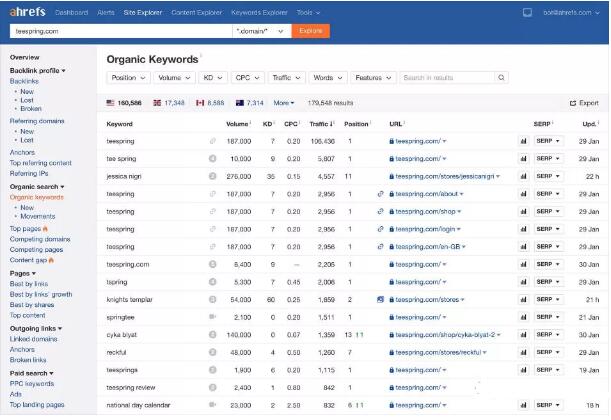Open the CPC filter dropdown
This screenshot has height=420, width=611.
(x=247, y=78)
